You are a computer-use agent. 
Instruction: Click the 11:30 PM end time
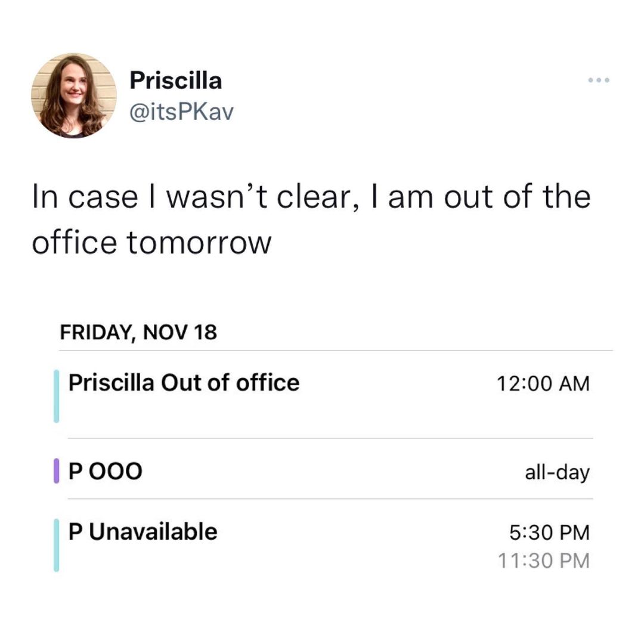pos(543,561)
